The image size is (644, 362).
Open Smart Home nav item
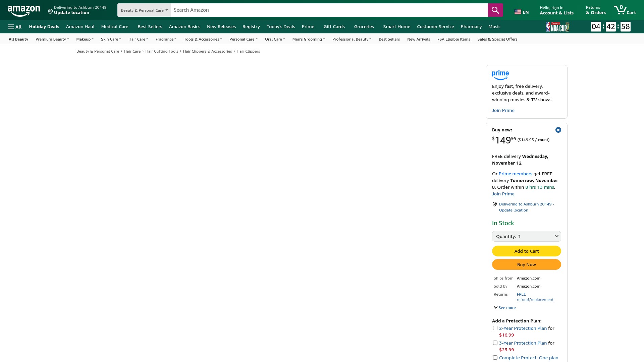point(396,27)
